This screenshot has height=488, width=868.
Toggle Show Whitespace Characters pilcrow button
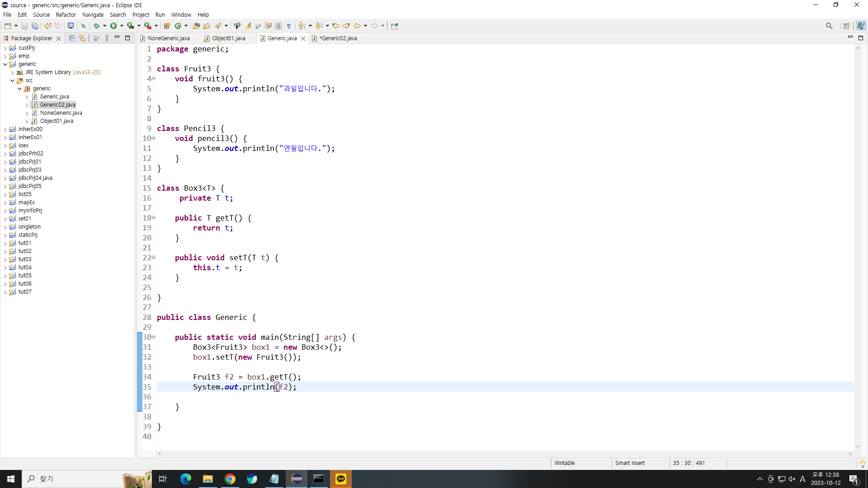click(x=289, y=26)
